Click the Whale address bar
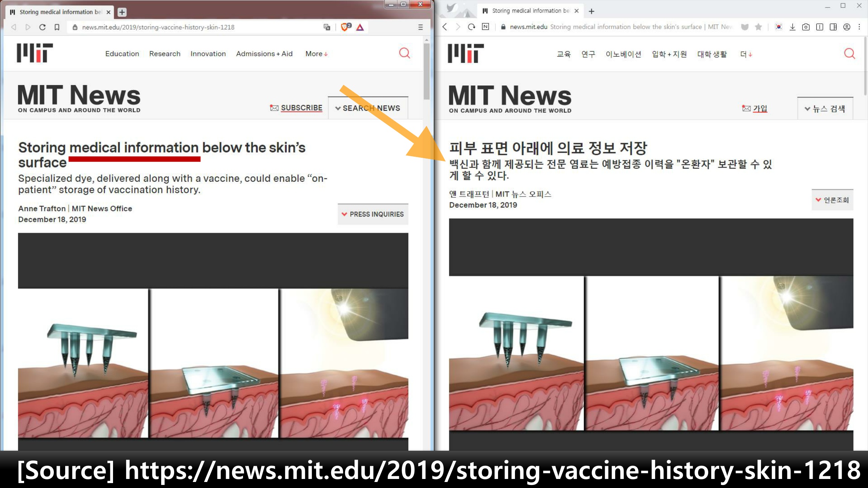 pos(622,27)
